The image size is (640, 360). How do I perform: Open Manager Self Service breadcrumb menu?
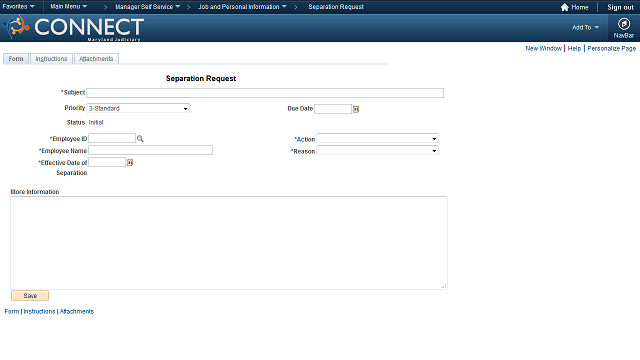(x=147, y=7)
